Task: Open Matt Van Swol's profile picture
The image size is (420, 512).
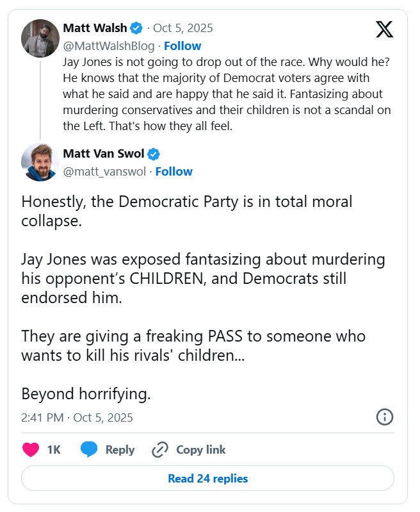Action: click(40, 162)
